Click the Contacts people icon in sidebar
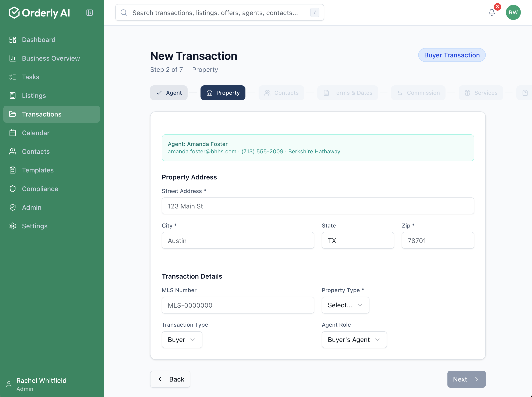 coord(13,151)
